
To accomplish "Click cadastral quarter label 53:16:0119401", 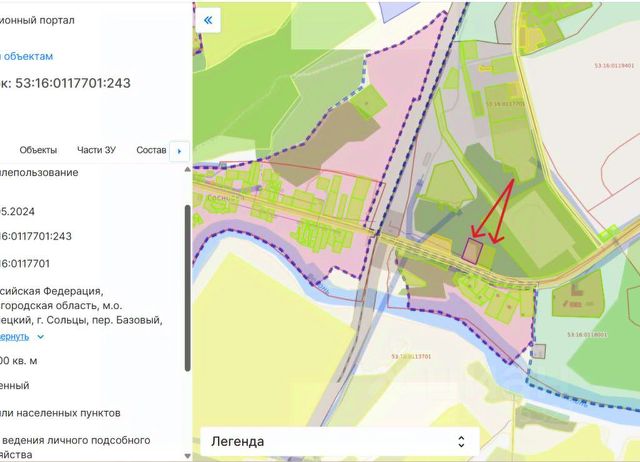I will click(x=614, y=65).
